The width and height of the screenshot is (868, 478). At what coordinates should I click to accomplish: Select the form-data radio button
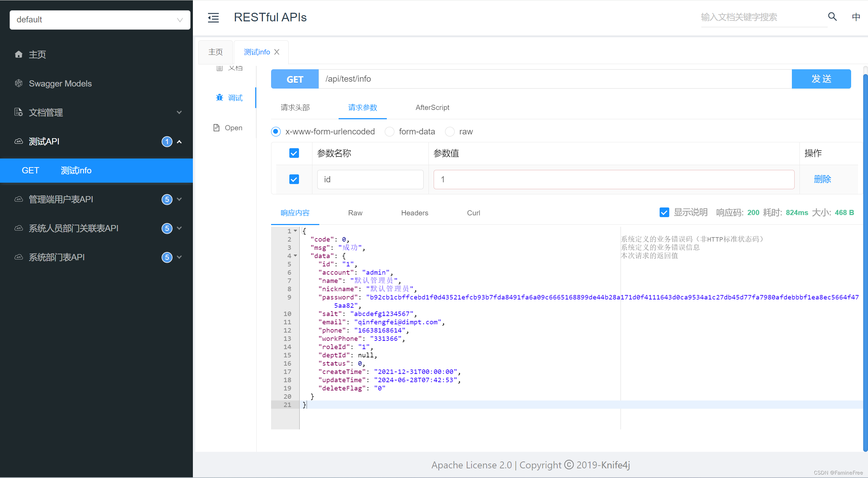tap(389, 132)
